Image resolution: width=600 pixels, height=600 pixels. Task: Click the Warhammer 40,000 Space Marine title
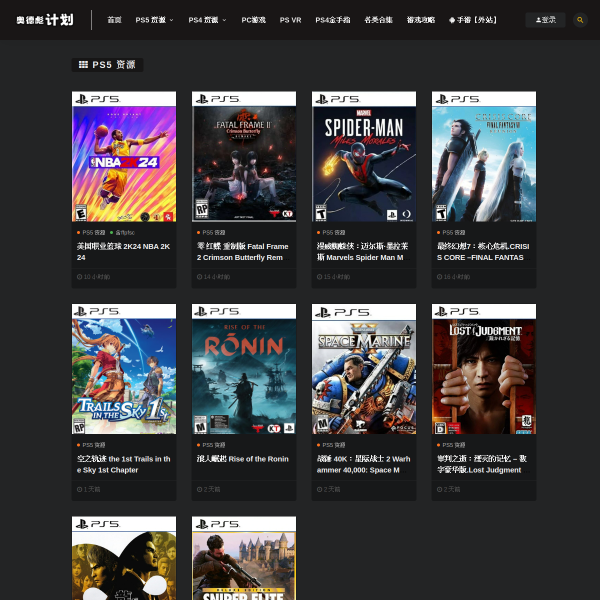pos(363,464)
